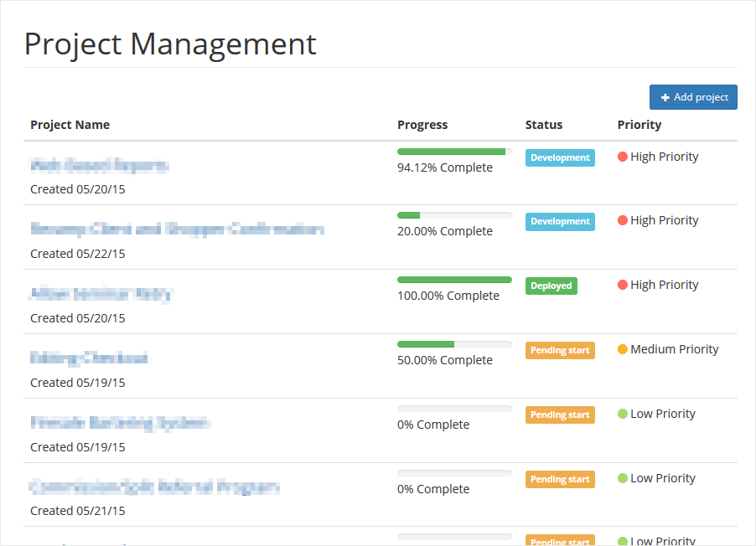Click the red High Priority dot in the first row
756x546 pixels.
(x=621, y=156)
